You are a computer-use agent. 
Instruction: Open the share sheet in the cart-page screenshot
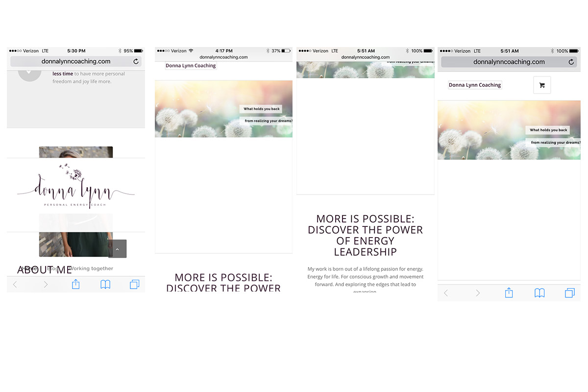pyautogui.click(x=509, y=292)
